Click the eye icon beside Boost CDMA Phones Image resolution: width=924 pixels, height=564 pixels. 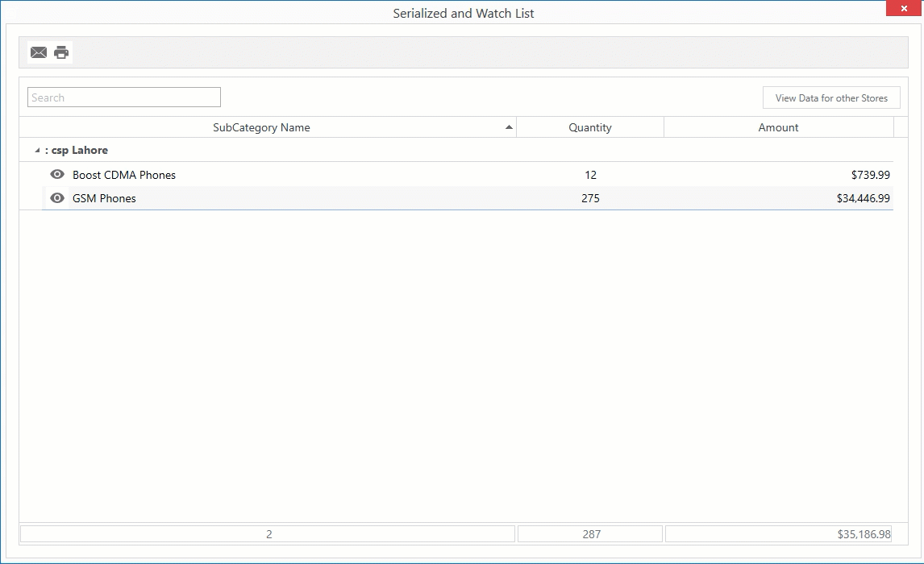click(56, 174)
